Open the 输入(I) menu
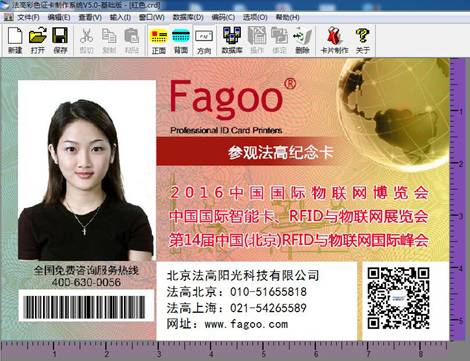Image resolution: width=470 pixels, height=361 pixels. click(120, 17)
